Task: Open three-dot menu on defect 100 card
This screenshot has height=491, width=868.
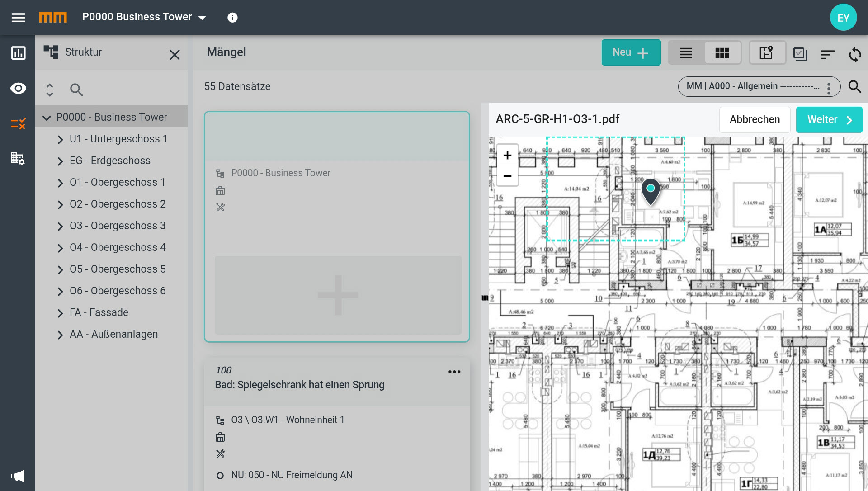Action: click(454, 372)
